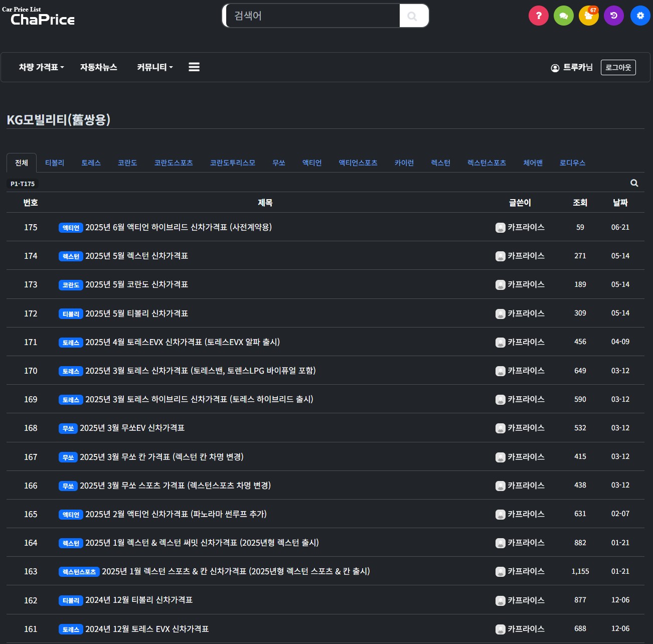Screen dimensions: 653x644
Task: Switch to the 렉스턴스포츠 tab
Action: tap(487, 163)
